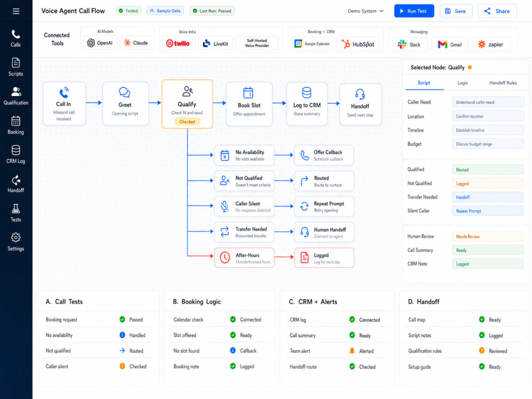Click the Tested status badge
532x399 pixels.
pyautogui.click(x=129, y=11)
